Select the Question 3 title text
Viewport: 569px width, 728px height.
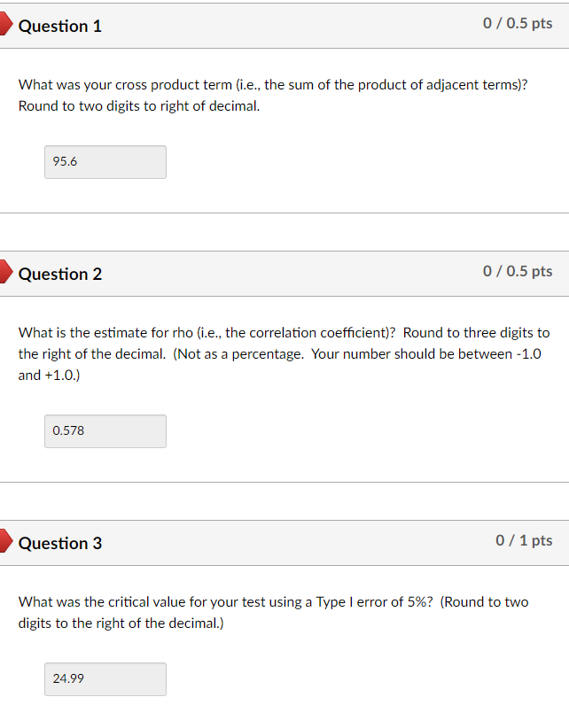[x=59, y=544]
